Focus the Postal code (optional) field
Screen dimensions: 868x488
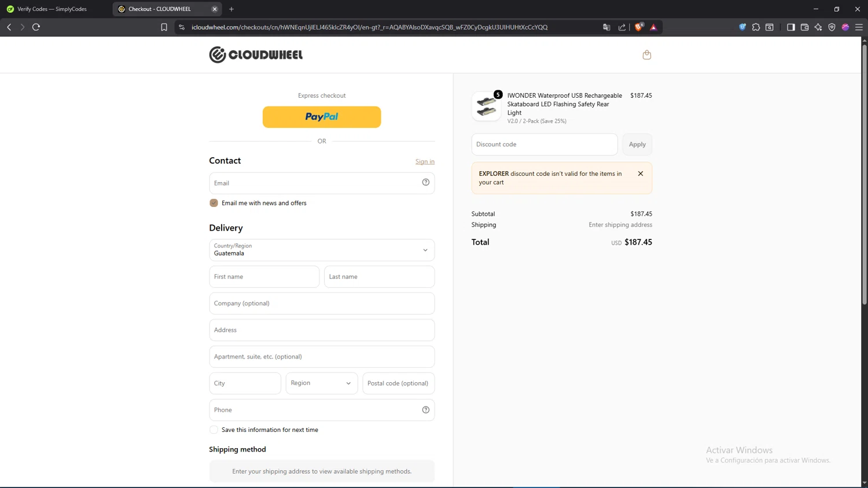point(399,383)
